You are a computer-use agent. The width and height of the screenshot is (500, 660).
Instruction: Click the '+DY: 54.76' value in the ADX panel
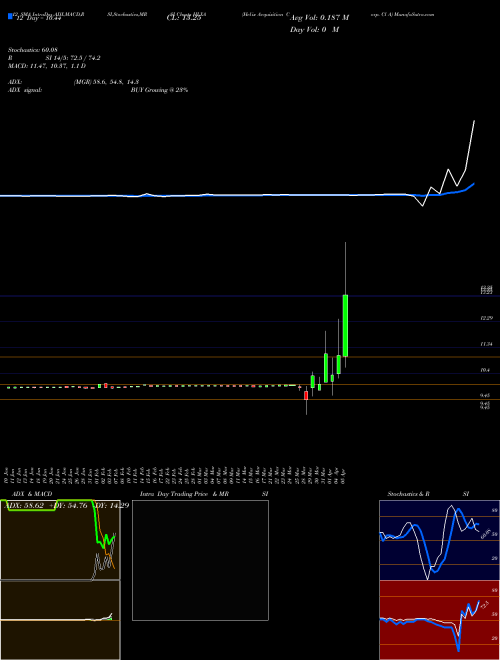pos(68,506)
